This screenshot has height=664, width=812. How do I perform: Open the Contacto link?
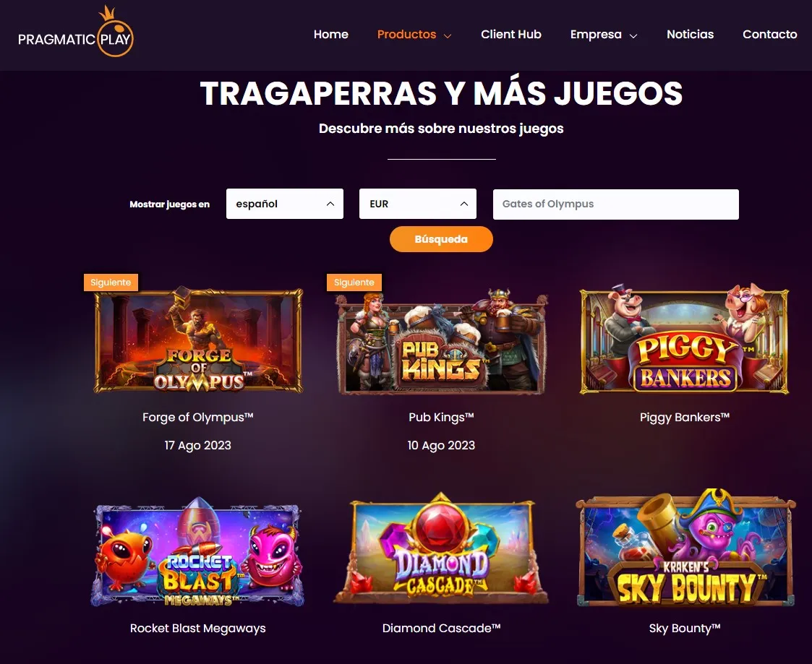tap(770, 35)
